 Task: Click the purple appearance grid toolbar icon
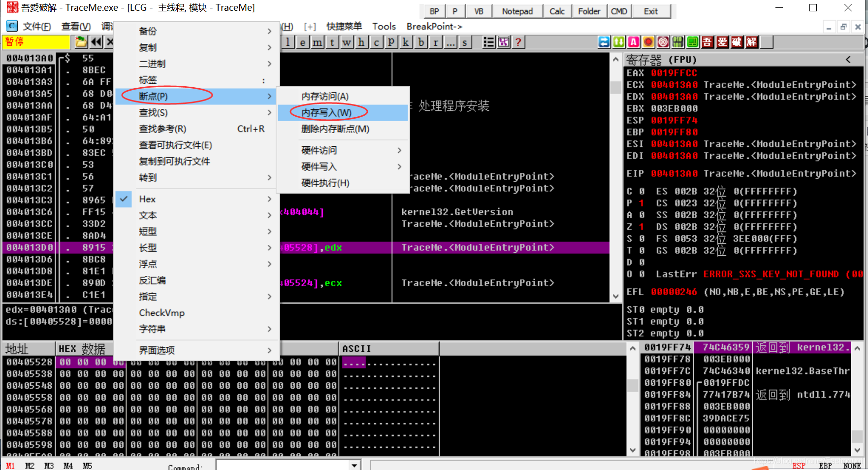click(504, 42)
